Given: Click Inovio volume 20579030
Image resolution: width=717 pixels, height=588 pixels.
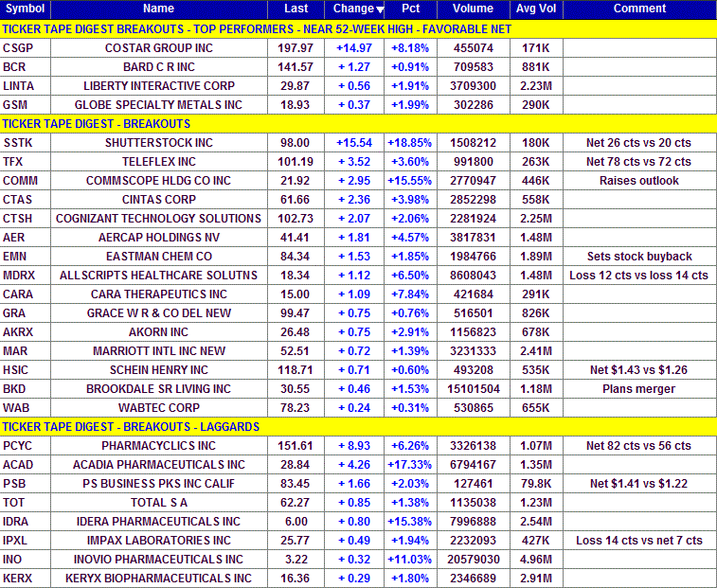Looking at the screenshot, I should pos(474,560).
